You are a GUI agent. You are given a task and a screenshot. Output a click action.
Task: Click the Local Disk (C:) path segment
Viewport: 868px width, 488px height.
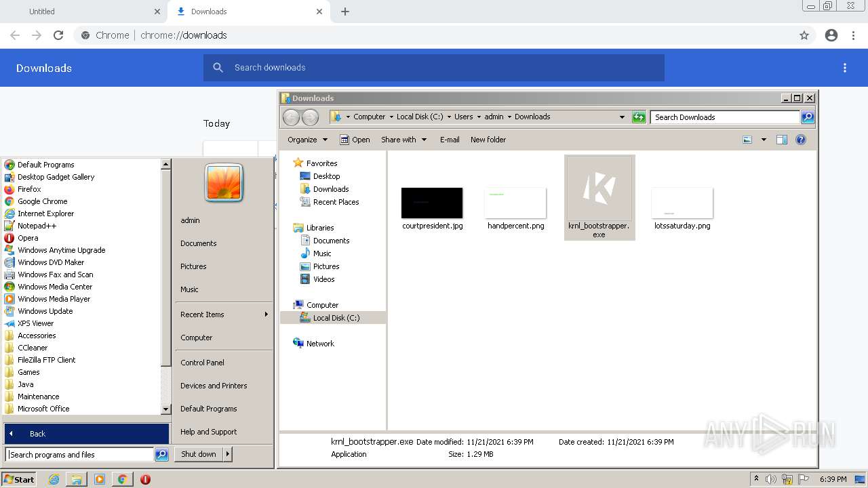point(420,117)
